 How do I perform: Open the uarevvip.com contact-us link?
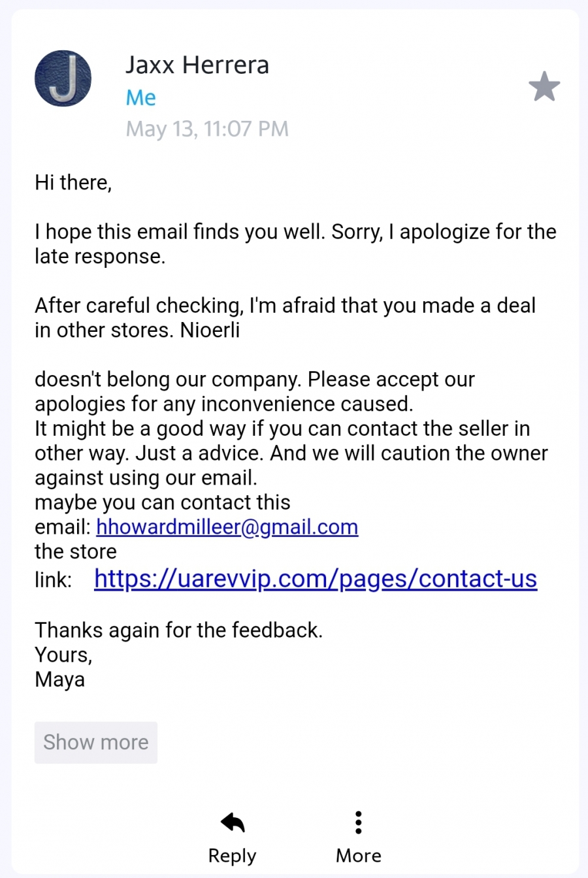[316, 579]
